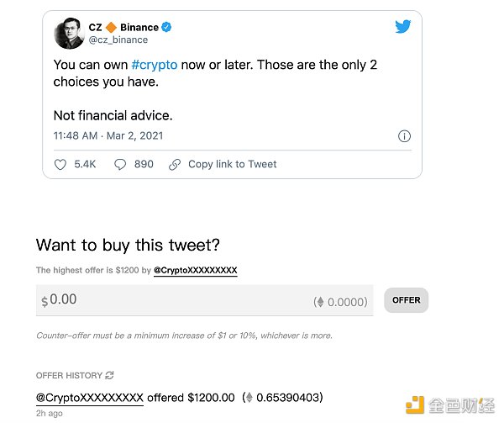This screenshot has height=423, width=504.
Task: Click Ethereum symbol beside 0.65390403
Action: [x=248, y=398]
